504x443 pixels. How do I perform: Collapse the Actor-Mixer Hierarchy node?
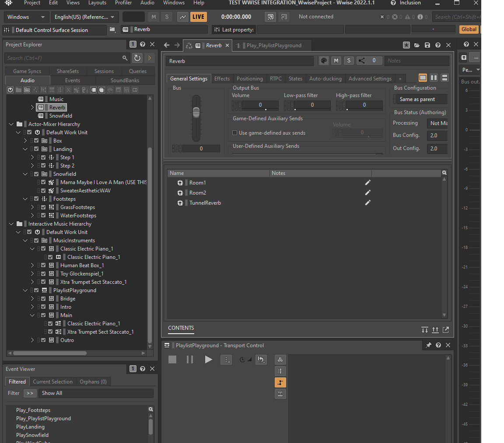click(11, 124)
